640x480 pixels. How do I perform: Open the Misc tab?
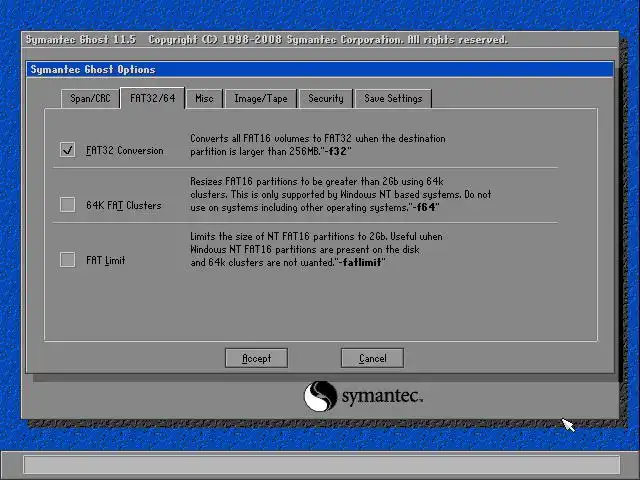click(204, 99)
